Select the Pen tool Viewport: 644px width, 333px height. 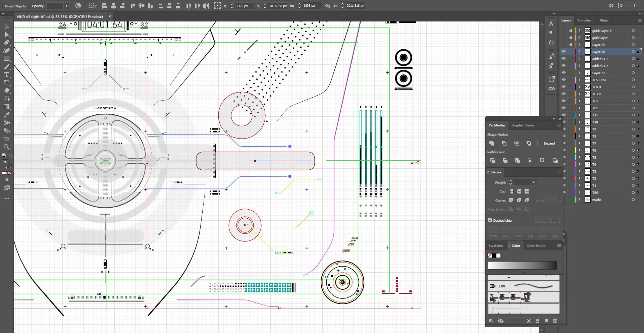7,43
